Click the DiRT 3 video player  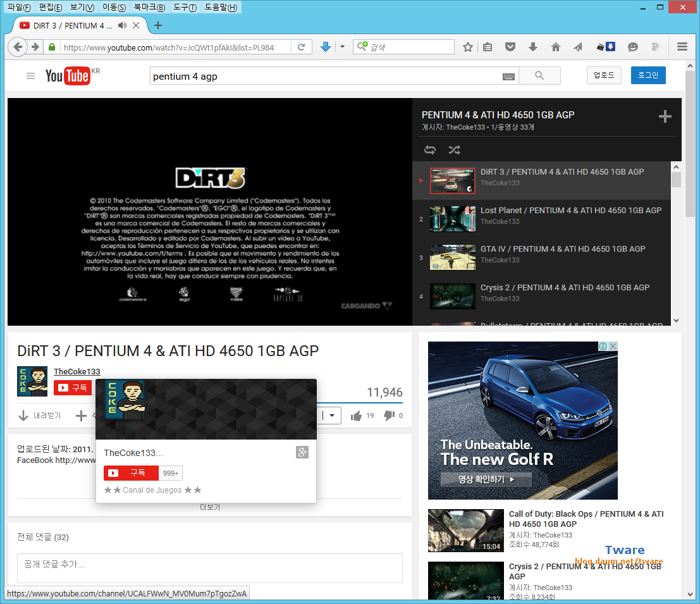(x=210, y=212)
